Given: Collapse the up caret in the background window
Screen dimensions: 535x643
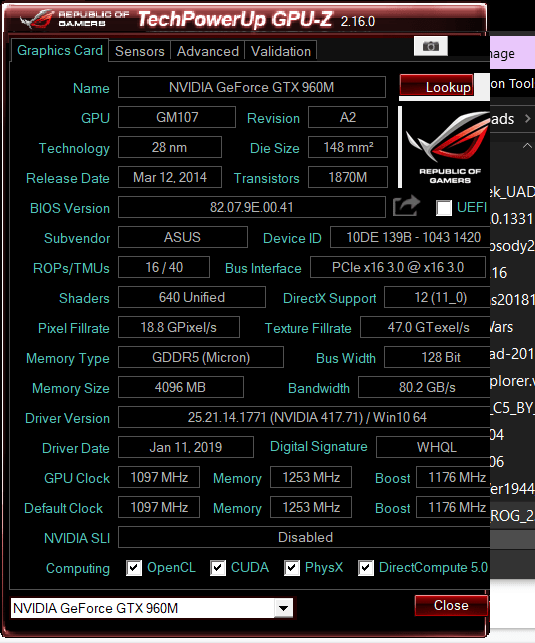Looking at the screenshot, I should (x=527, y=146).
